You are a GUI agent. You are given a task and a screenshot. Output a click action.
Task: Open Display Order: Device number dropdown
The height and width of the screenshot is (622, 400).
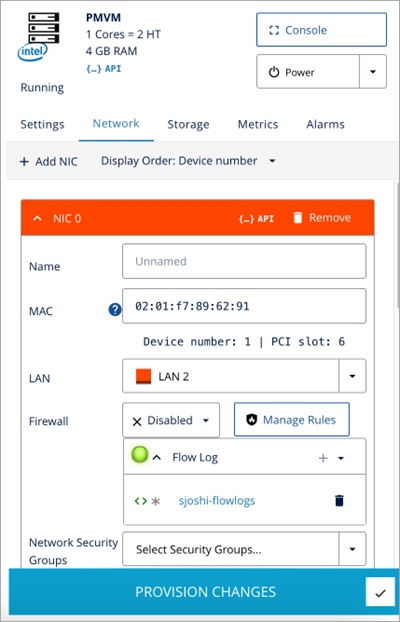[x=188, y=161]
